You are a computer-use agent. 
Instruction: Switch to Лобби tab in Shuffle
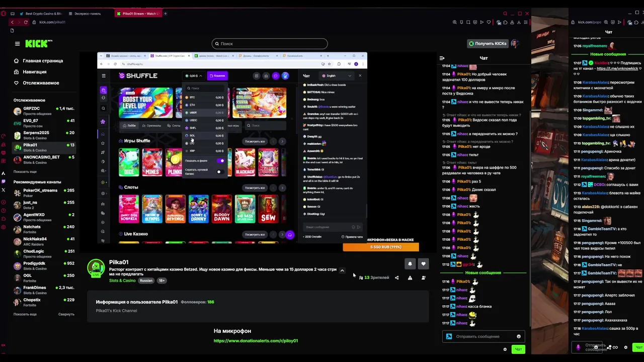130,126
